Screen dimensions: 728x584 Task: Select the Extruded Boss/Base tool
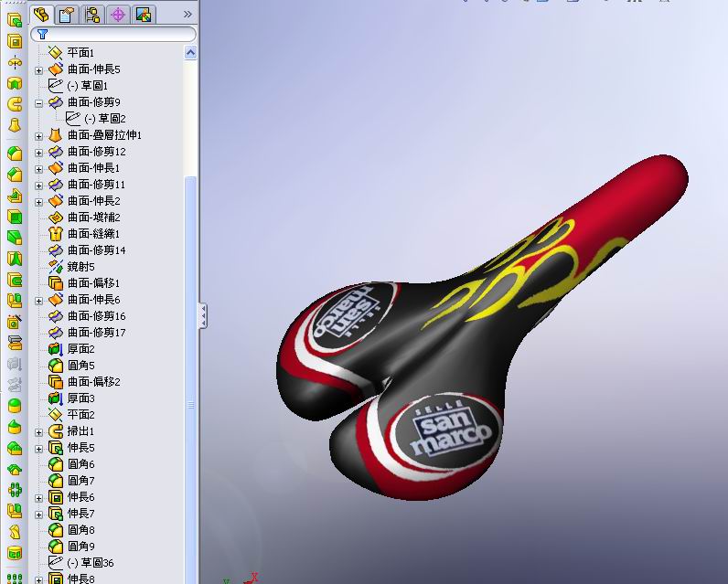point(15,20)
